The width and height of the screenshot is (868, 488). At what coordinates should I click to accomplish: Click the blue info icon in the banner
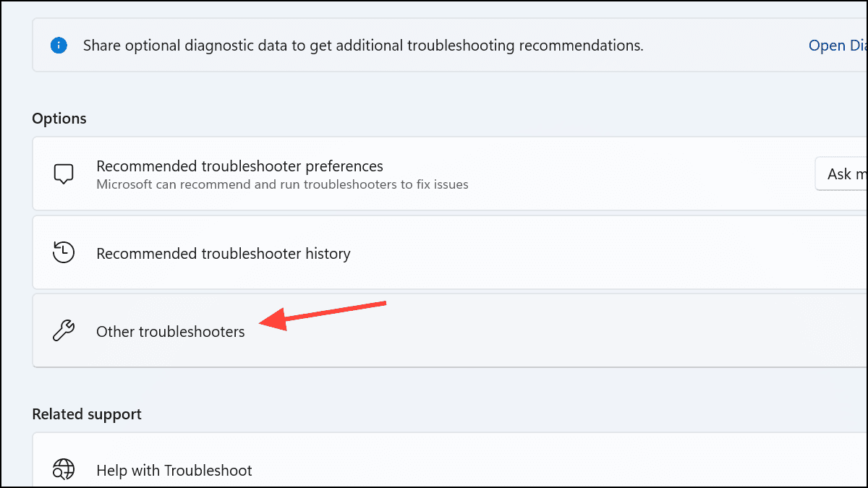point(59,46)
